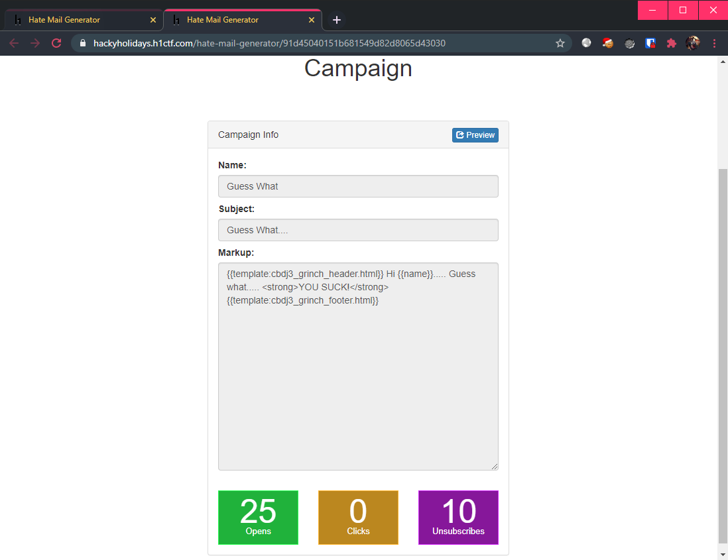Bookmark the page with the star icon
This screenshot has width=728, height=560.
pos(560,43)
